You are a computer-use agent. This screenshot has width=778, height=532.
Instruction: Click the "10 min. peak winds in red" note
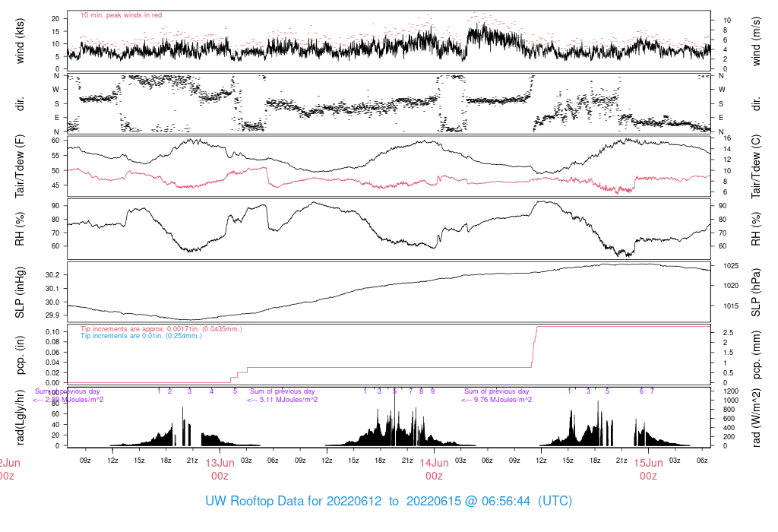(121, 15)
